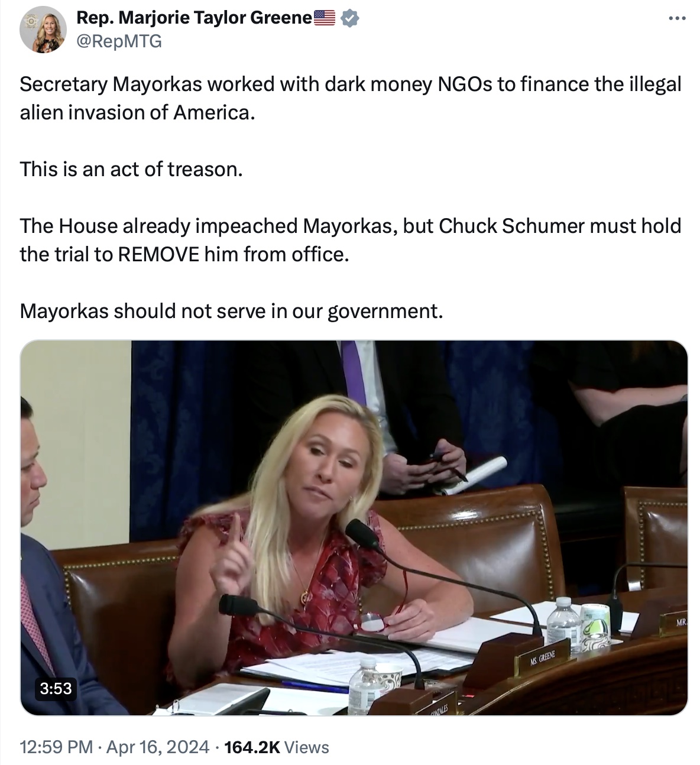Screen dimensions: 700x765
Task: View the 164.2K Views count
Action: [277, 747]
